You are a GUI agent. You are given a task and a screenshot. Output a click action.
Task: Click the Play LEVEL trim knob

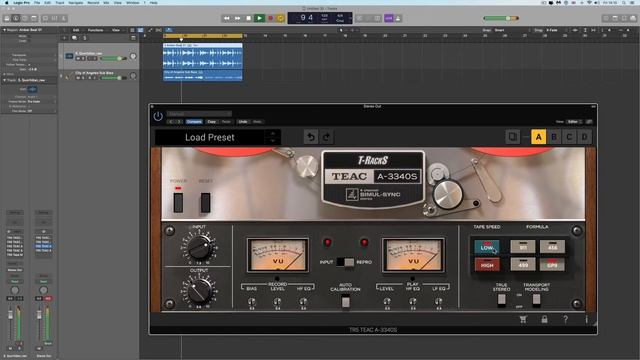point(387,302)
